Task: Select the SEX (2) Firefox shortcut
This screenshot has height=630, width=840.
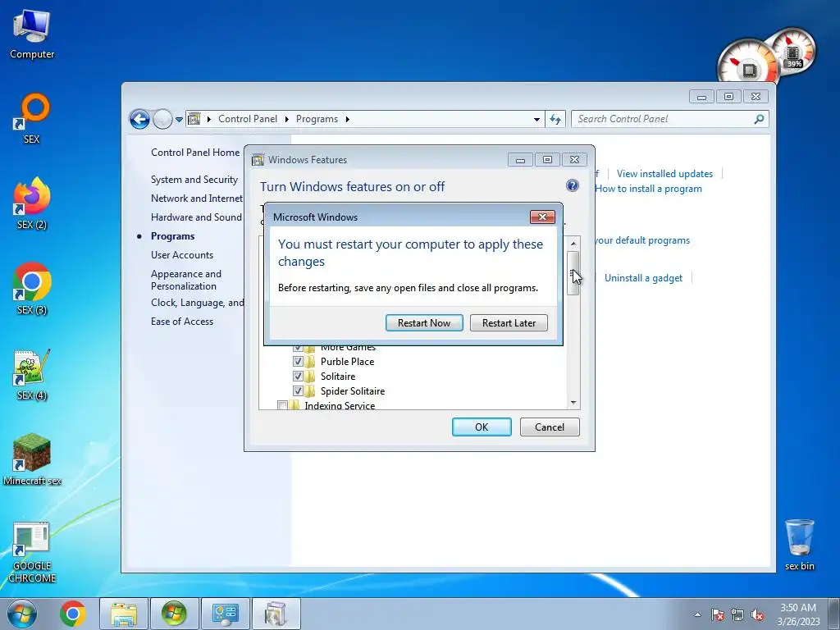Action: pos(32,203)
